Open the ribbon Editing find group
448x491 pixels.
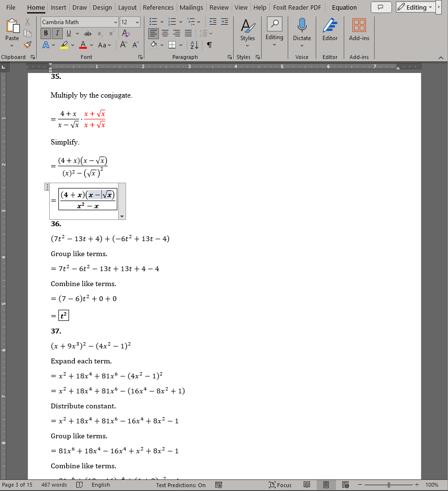point(274,32)
